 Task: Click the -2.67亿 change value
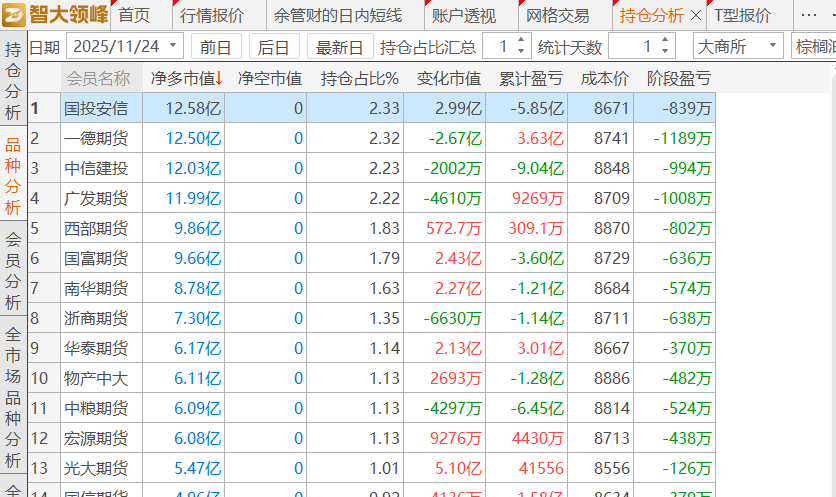[455, 138]
